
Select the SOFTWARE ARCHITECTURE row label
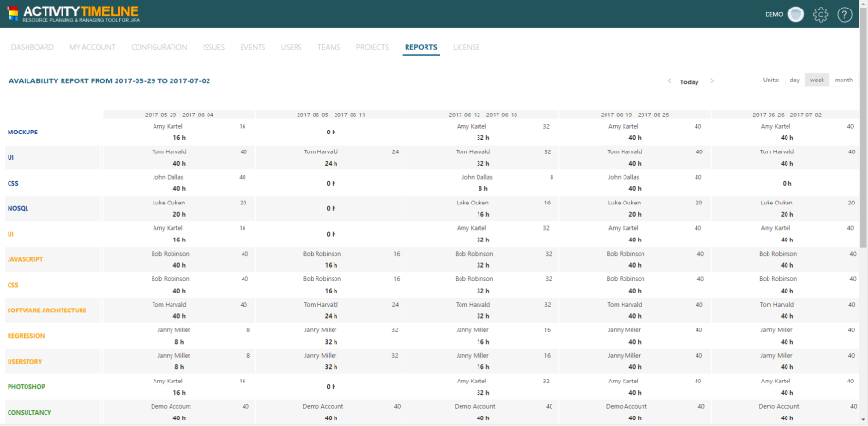[46, 311]
